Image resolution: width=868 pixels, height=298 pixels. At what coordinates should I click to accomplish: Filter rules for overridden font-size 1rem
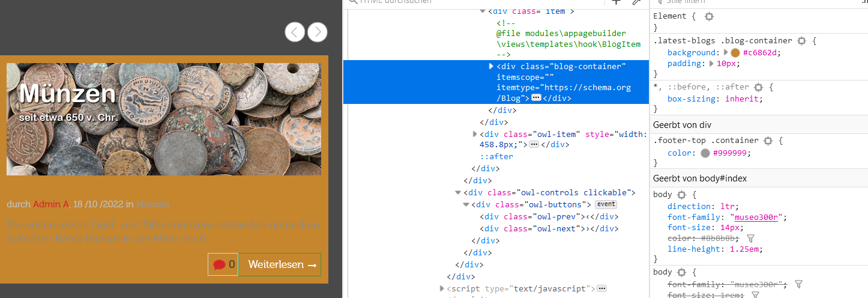pos(756,295)
